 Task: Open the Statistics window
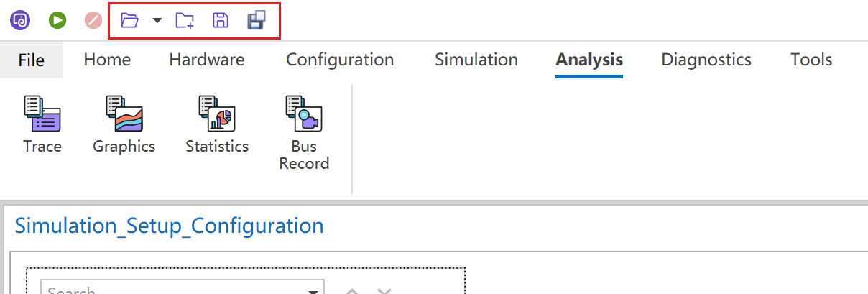[x=217, y=124]
